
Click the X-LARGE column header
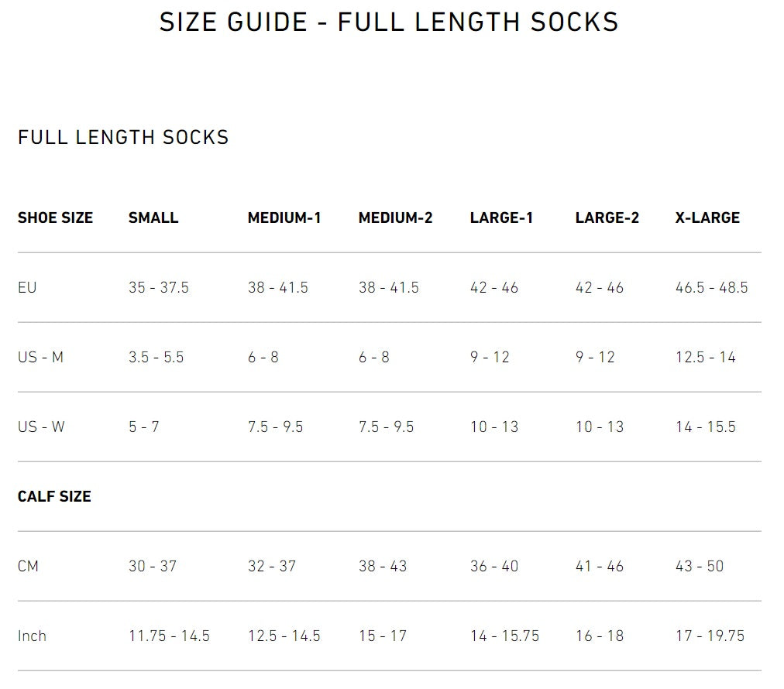click(x=707, y=218)
